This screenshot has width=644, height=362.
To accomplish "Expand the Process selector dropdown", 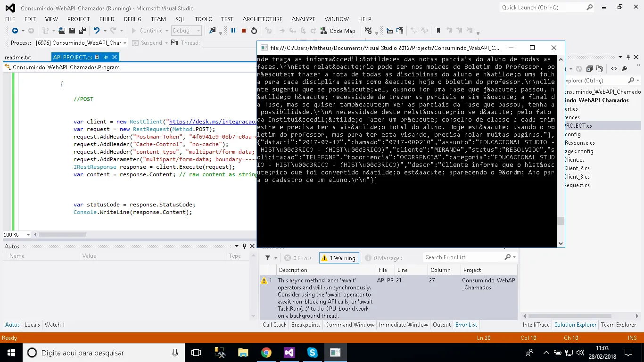I will [124, 43].
